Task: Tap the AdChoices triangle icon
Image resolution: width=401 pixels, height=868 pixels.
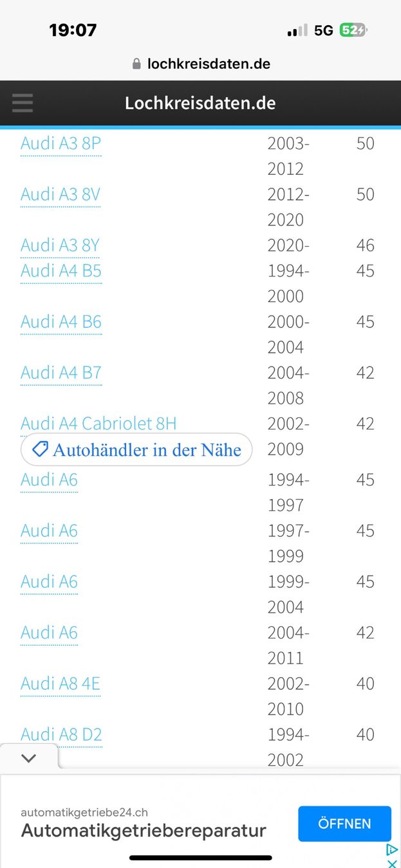Action: (391, 850)
